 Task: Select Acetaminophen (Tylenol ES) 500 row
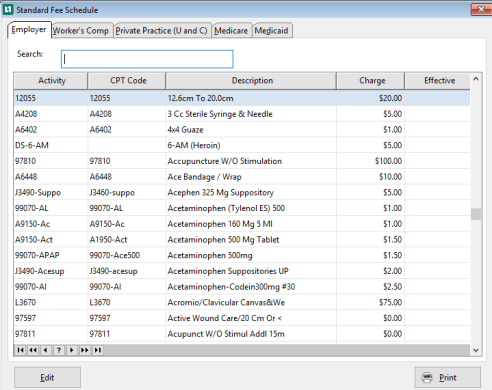pos(242,208)
